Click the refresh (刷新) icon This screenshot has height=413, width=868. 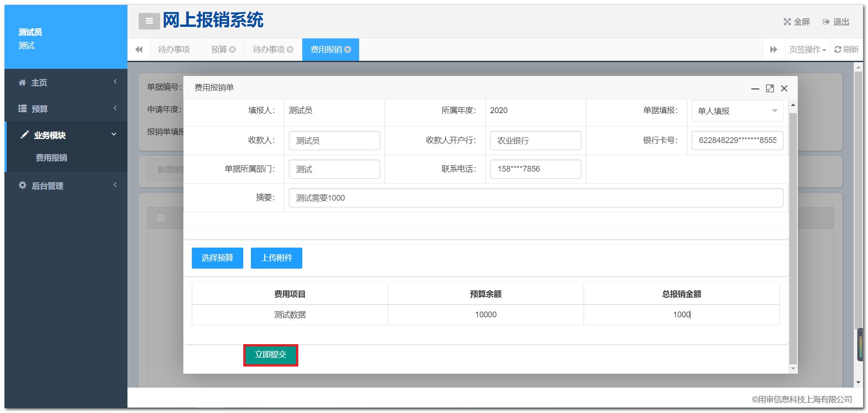(838, 50)
